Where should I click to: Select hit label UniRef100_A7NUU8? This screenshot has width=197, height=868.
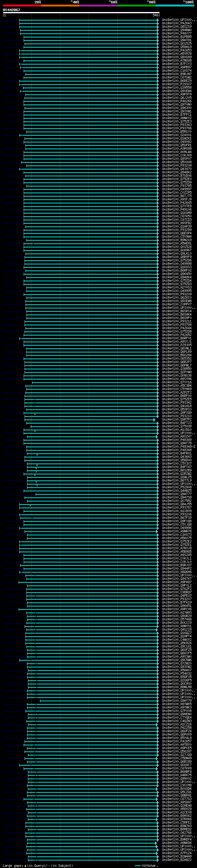coord(177,60)
